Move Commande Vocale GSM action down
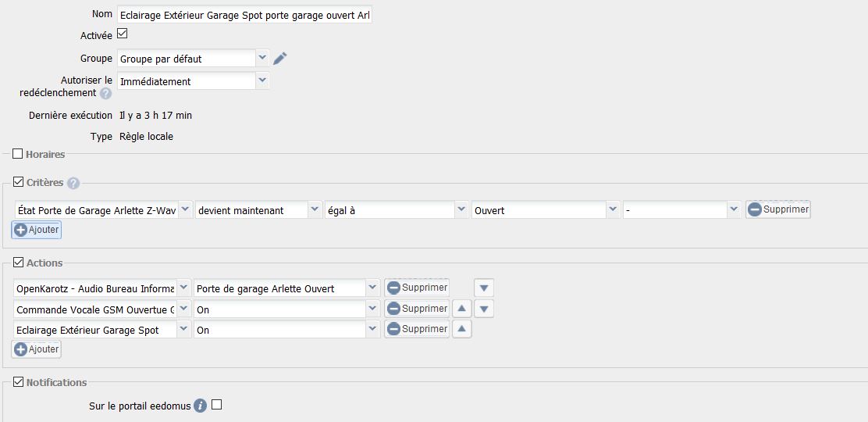Viewport: 868px width, 422px height. (484, 309)
